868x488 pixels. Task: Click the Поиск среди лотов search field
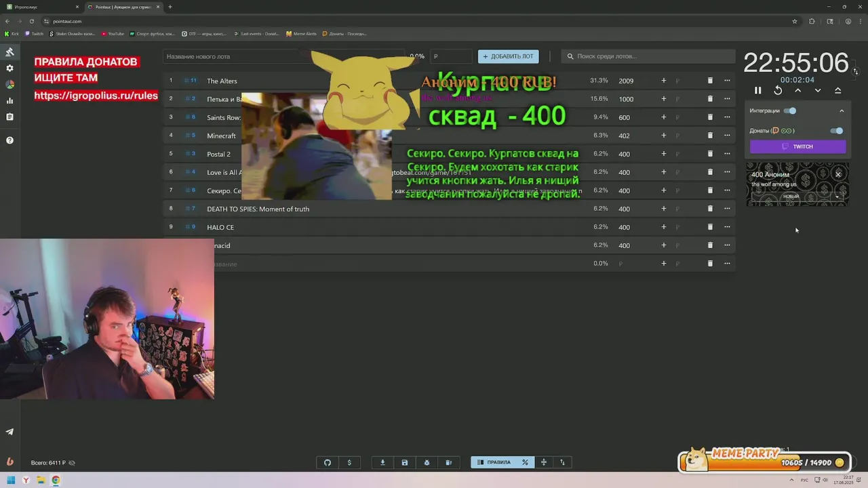(x=648, y=56)
